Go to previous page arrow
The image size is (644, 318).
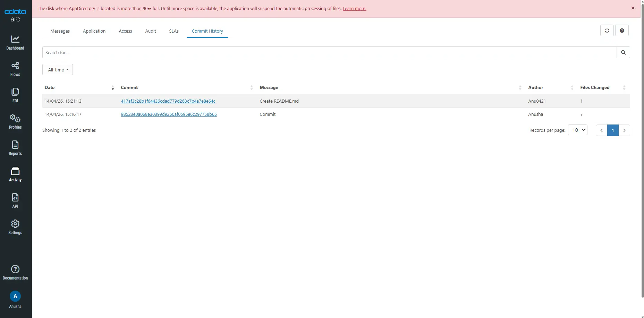[602, 130]
